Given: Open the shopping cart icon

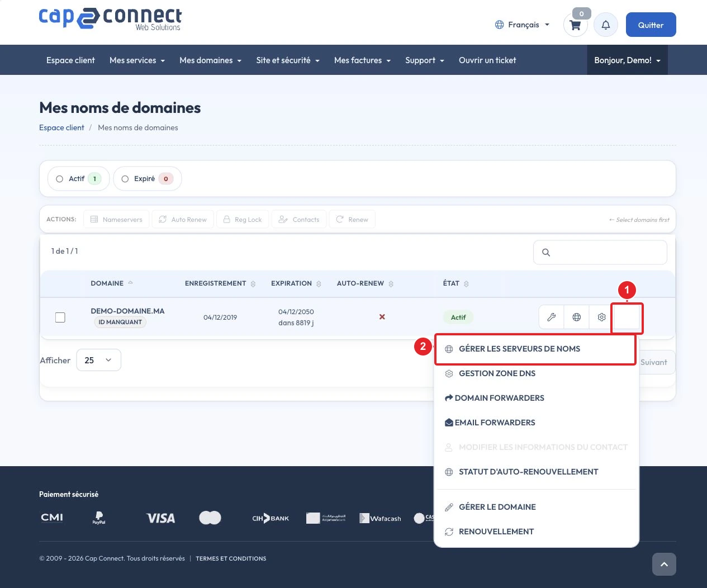Looking at the screenshot, I should coord(575,25).
